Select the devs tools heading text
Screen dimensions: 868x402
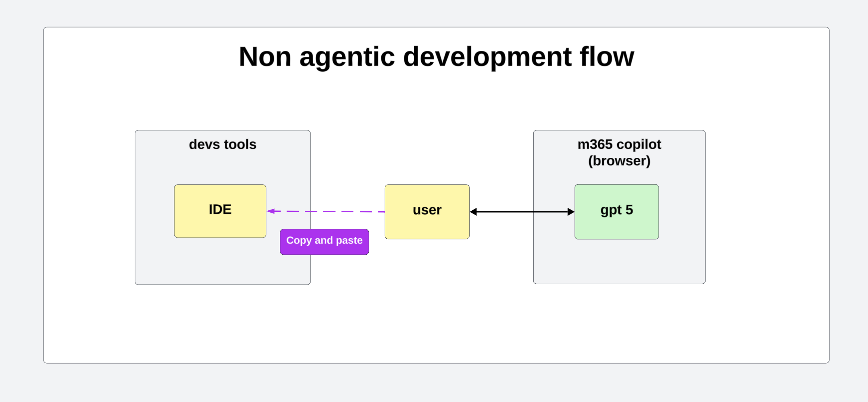coord(222,144)
